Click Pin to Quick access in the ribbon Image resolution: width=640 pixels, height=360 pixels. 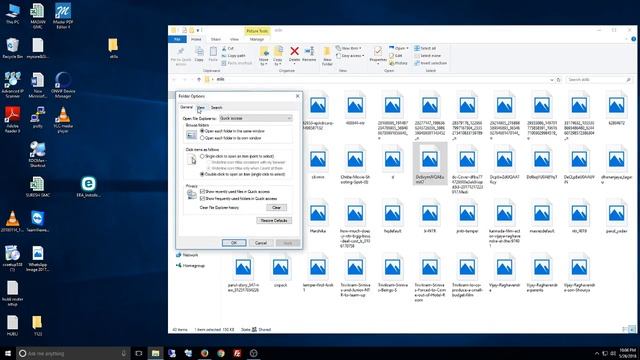[x=180, y=56]
